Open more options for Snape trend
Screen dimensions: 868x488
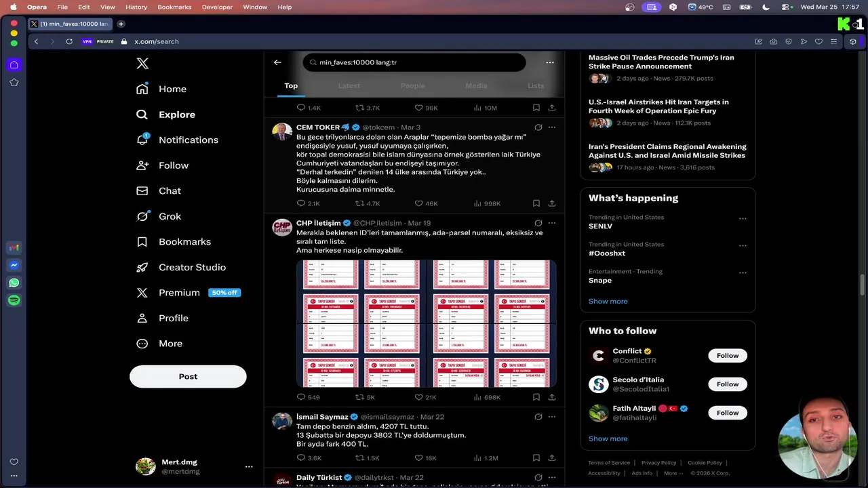click(x=743, y=273)
